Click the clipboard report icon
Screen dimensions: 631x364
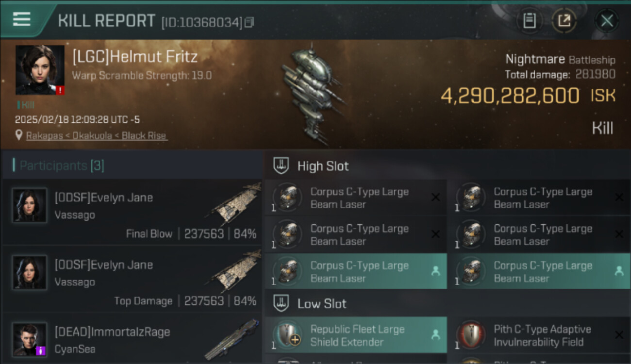530,21
